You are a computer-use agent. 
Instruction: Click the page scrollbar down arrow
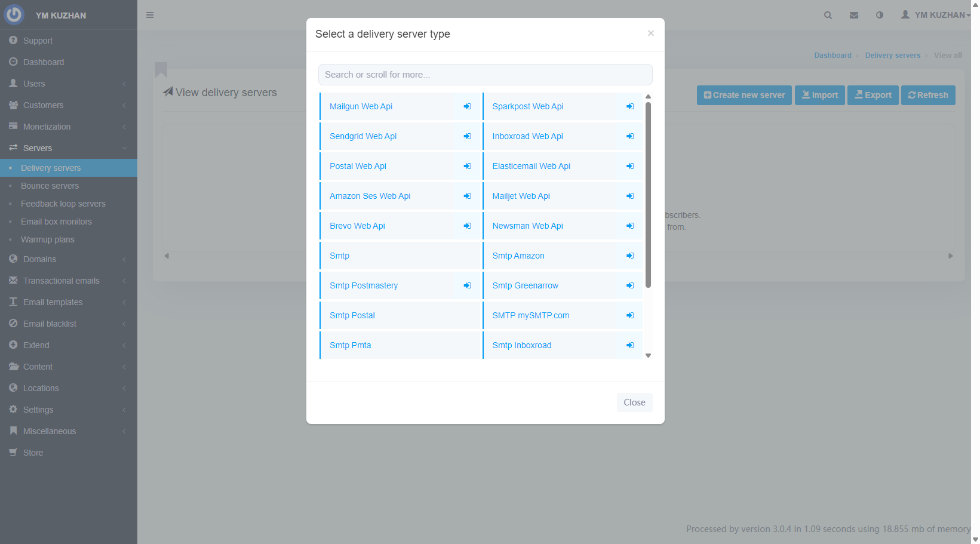point(975,539)
